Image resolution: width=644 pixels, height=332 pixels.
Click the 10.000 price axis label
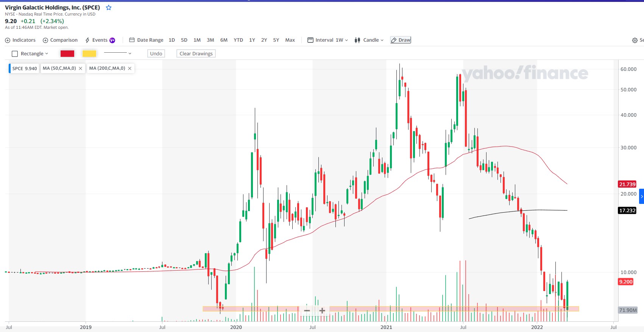coord(628,272)
